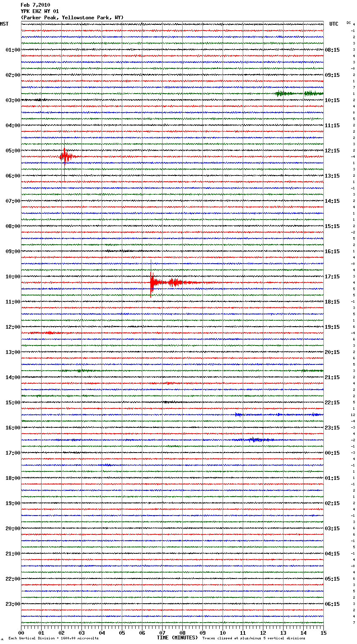Image resolution: width=357 pixels, height=644 pixels.
Task: Click the '13:00' MST time label
Action: click(13, 352)
